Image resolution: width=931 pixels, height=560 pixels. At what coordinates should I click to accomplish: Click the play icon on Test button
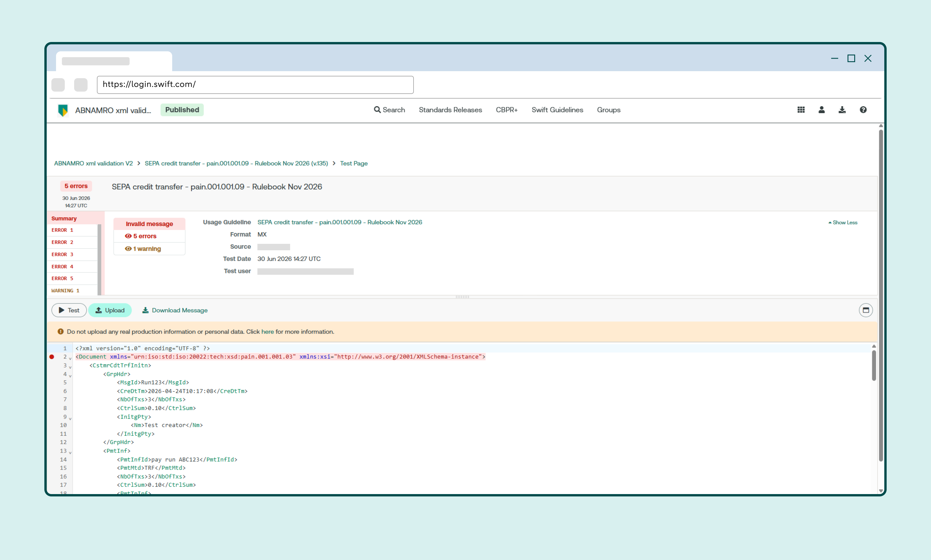(x=62, y=310)
